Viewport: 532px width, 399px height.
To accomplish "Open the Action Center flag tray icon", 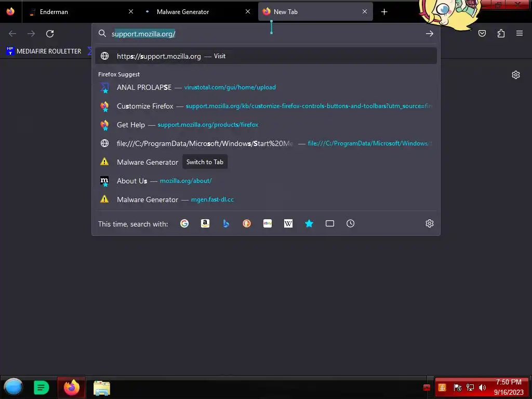I will 458,388.
